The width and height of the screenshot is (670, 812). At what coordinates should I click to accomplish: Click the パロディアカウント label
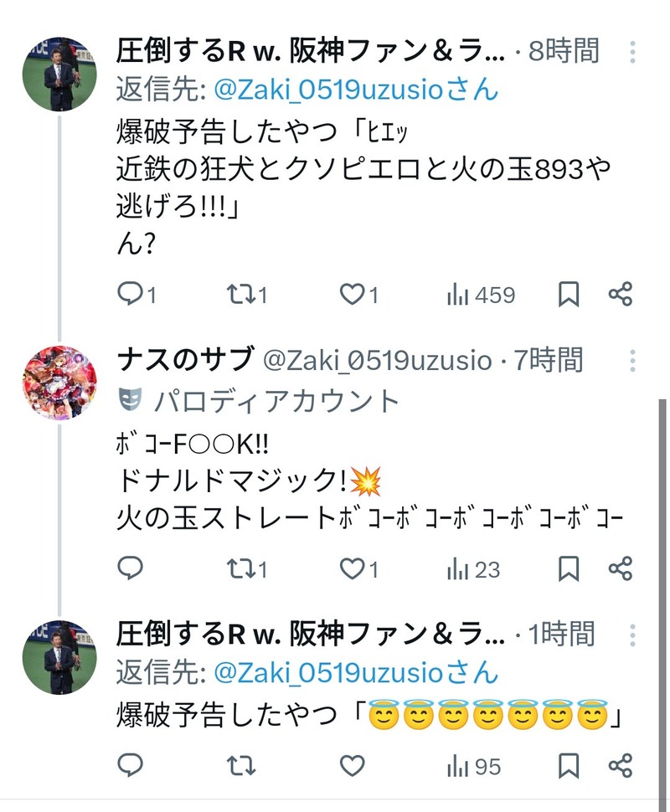[276, 400]
